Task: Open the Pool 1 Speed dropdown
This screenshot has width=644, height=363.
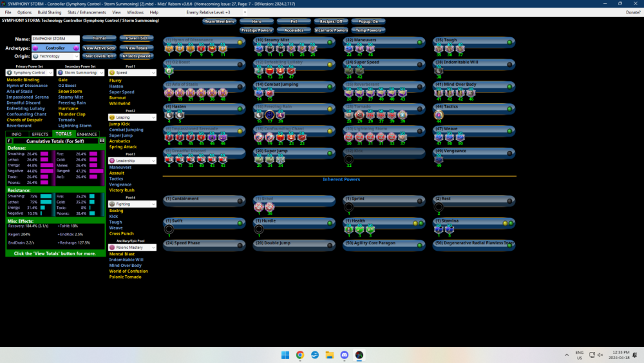Action: [x=132, y=73]
